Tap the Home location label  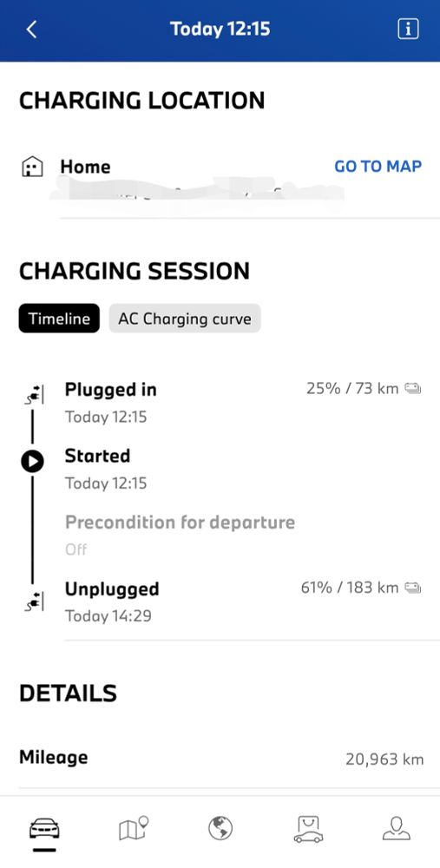pyautogui.click(x=85, y=167)
